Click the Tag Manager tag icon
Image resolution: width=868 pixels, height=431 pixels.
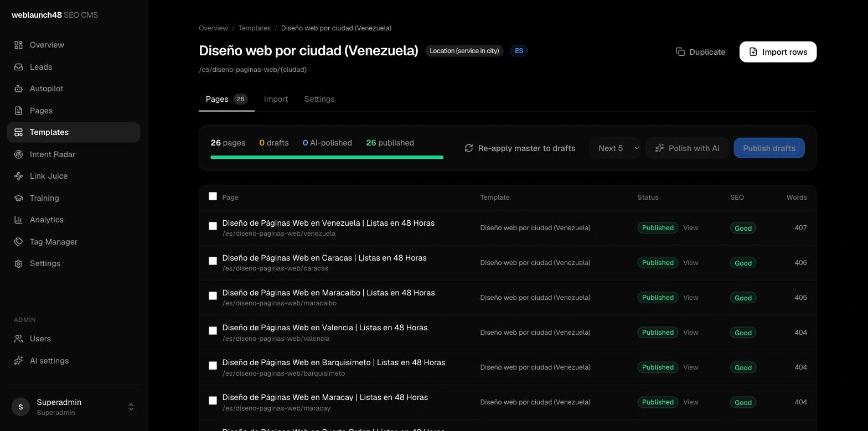pos(18,242)
